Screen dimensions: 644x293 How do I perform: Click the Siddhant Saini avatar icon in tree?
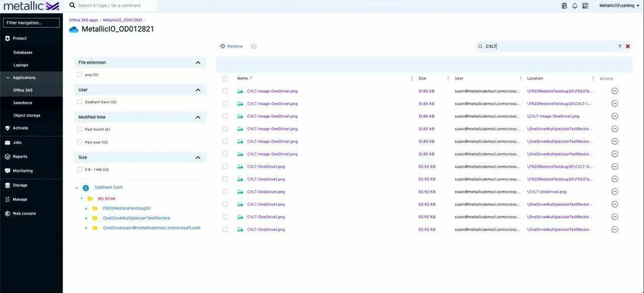tap(86, 188)
